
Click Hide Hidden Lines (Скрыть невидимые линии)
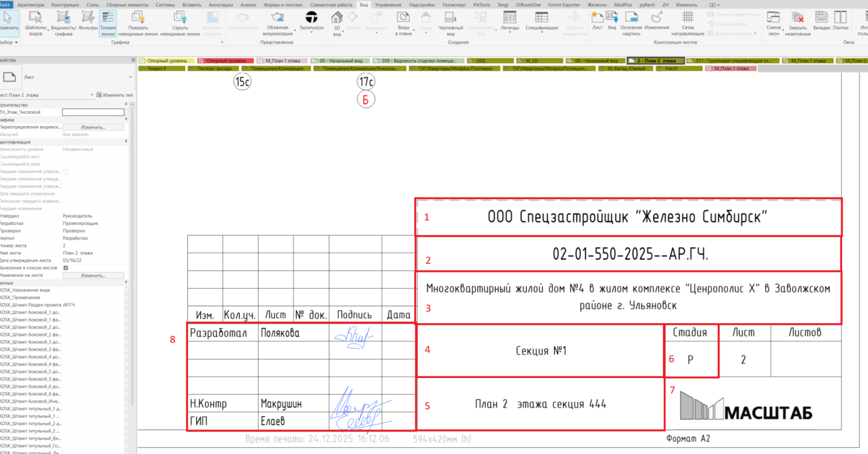[180, 23]
